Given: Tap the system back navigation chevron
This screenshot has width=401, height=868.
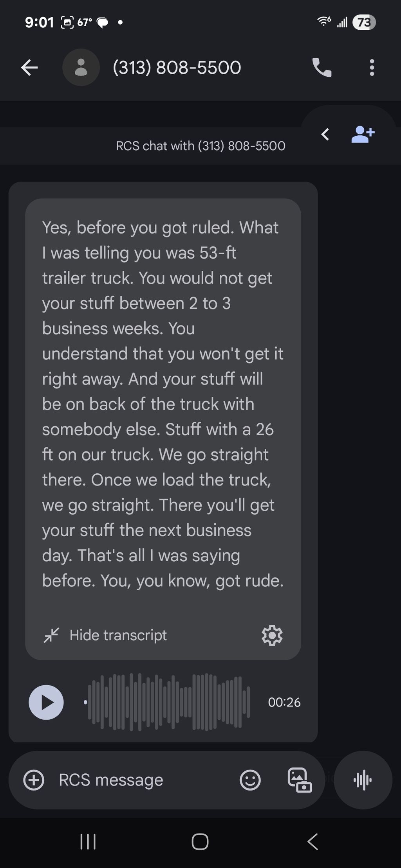Looking at the screenshot, I should [312, 842].
